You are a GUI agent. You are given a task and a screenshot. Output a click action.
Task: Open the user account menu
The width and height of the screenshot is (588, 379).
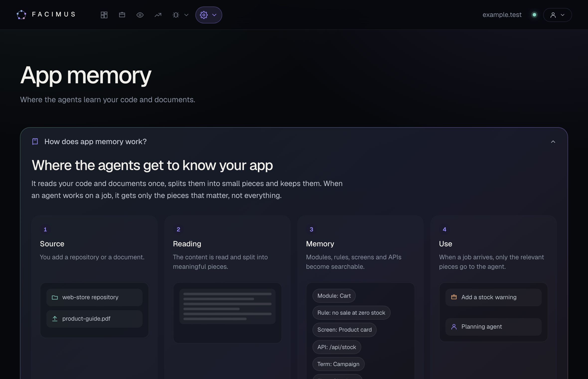pyautogui.click(x=557, y=15)
